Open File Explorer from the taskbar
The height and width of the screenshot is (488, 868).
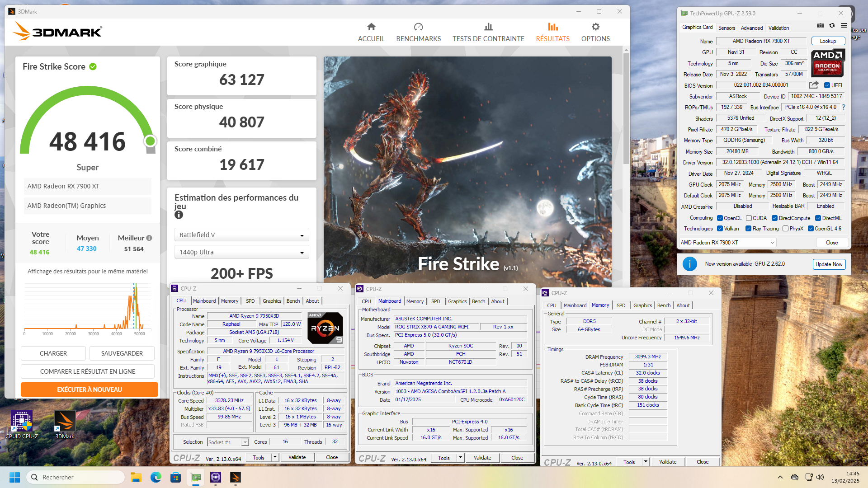(136, 477)
